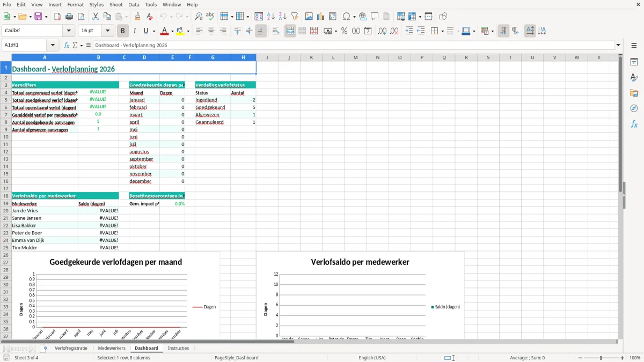Click the Undo arrow
The width and height of the screenshot is (644, 362).
coord(164,17)
